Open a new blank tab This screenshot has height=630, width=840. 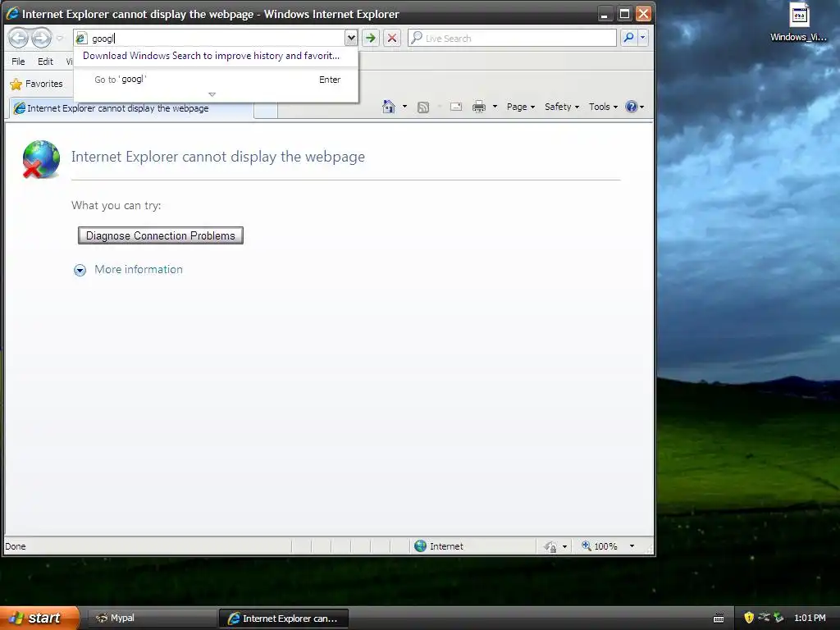tap(266, 109)
